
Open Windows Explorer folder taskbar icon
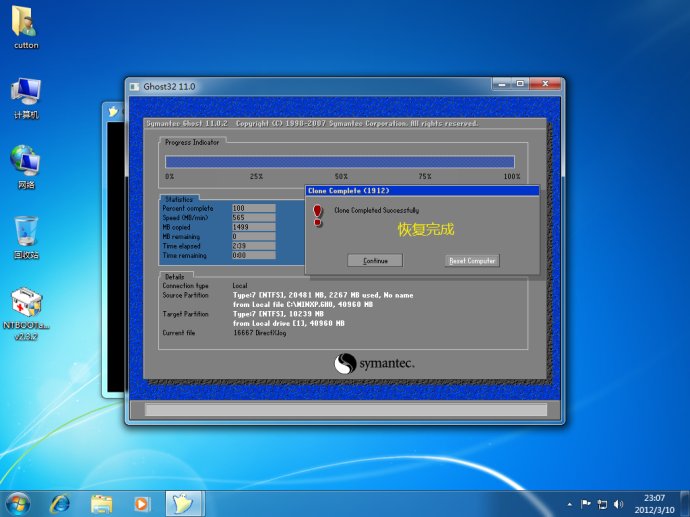point(101,504)
